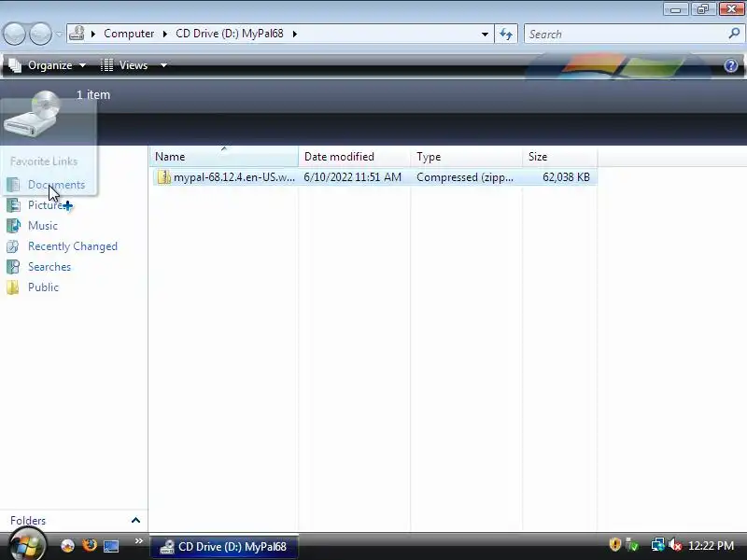The height and width of the screenshot is (560, 747).
Task: Click the Views grid icon
Action: (106, 65)
